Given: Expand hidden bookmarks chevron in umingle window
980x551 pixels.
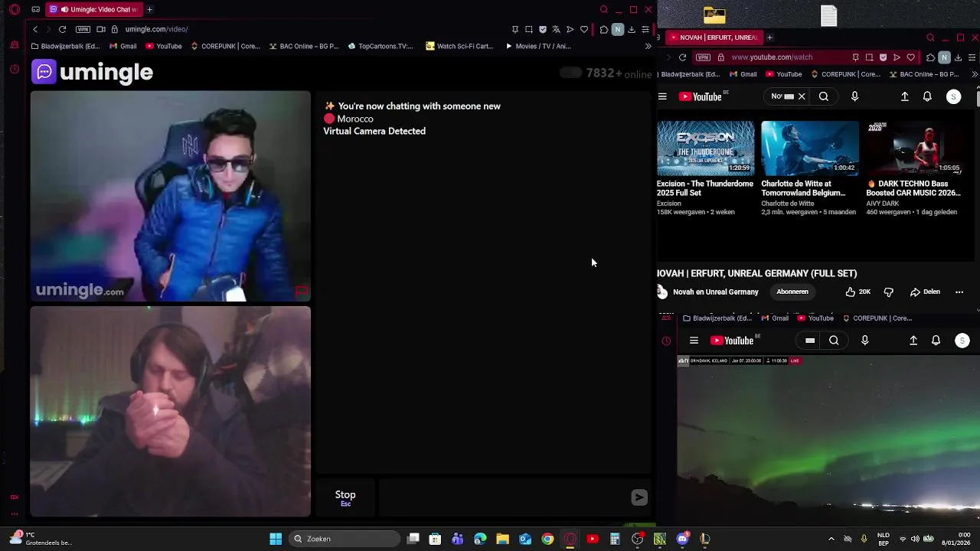Looking at the screenshot, I should 648,46.
